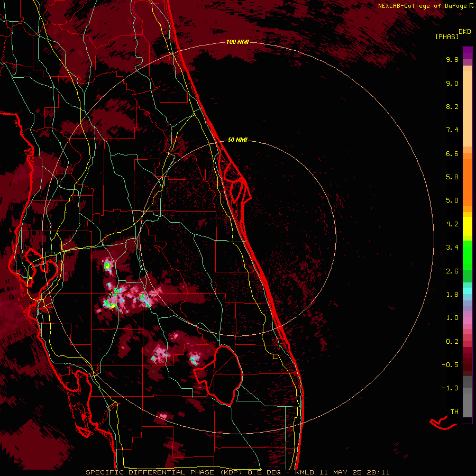This screenshot has width=476, height=476.
Task: Pick the yellow band of the color bar
Action: (x=467, y=226)
